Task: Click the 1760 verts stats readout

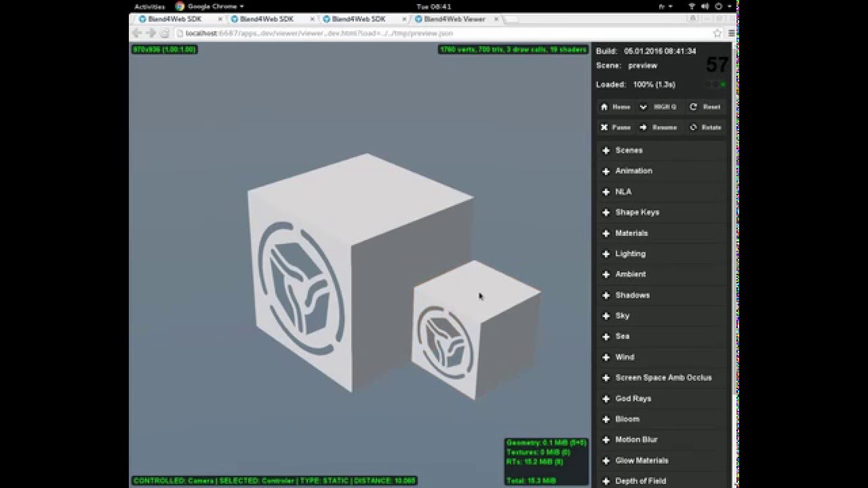Action: pos(513,49)
